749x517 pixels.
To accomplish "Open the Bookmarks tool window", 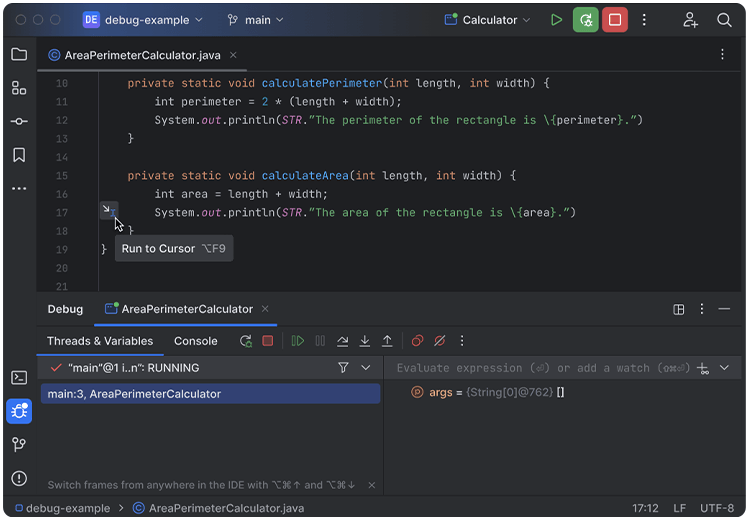I will pyautogui.click(x=19, y=155).
